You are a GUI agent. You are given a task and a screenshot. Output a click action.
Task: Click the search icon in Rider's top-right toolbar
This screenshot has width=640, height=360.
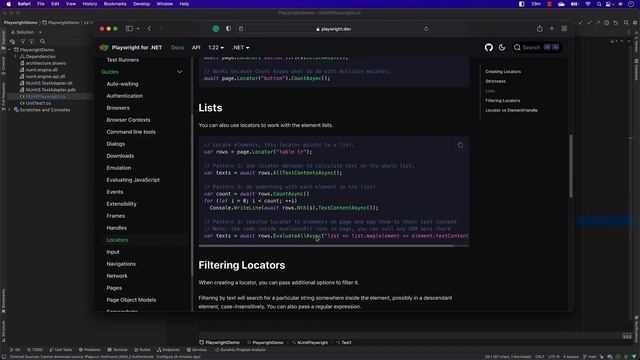(x=626, y=23)
